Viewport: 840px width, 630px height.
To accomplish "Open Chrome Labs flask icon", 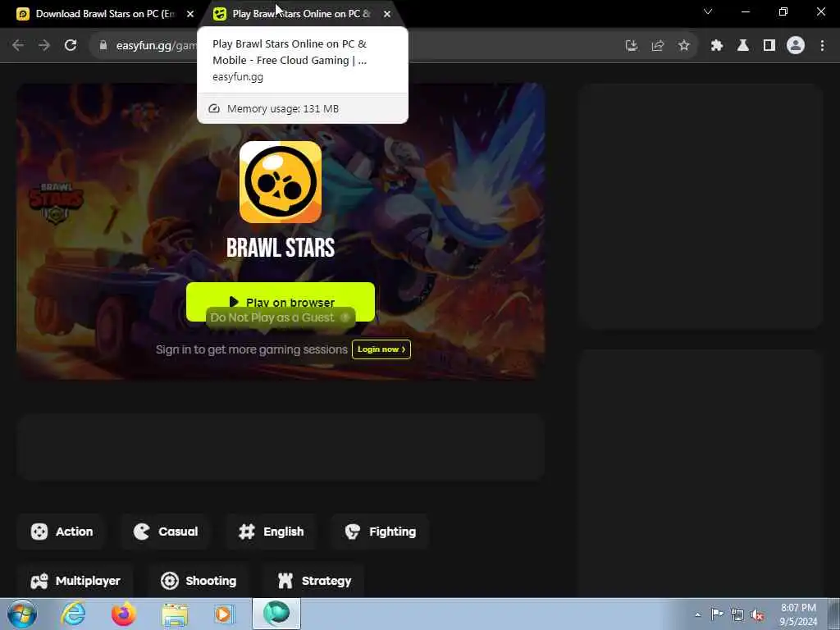I will tap(743, 46).
